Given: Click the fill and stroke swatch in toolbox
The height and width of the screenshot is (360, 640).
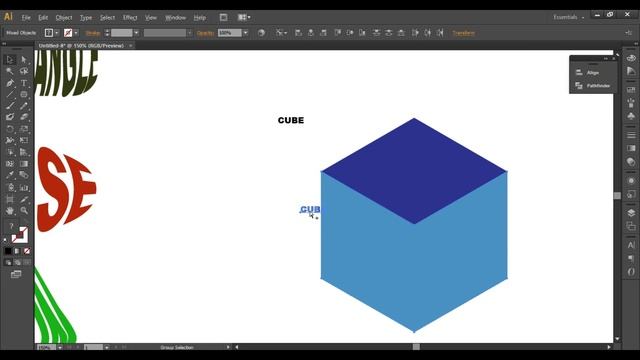Looking at the screenshot, I should (19, 236).
